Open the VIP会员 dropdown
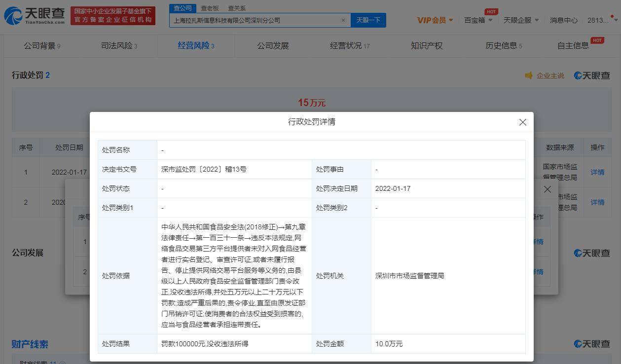Screen dimensions: 621x364 pos(435,20)
